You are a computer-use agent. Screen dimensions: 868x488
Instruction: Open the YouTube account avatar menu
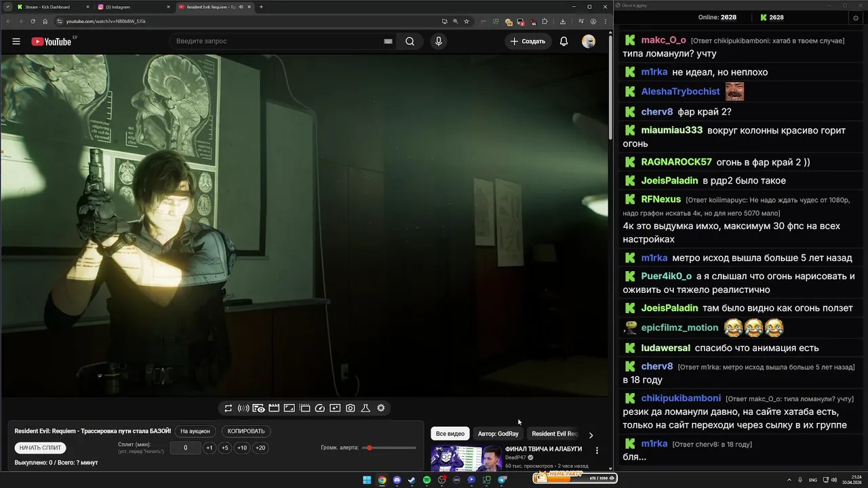(589, 41)
